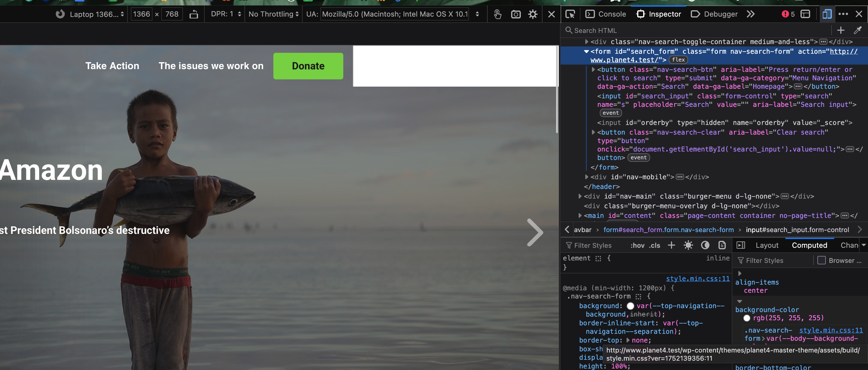Screen dimensions: 868x370
Task: Take a screenshot of the viewport
Action: pos(516,14)
